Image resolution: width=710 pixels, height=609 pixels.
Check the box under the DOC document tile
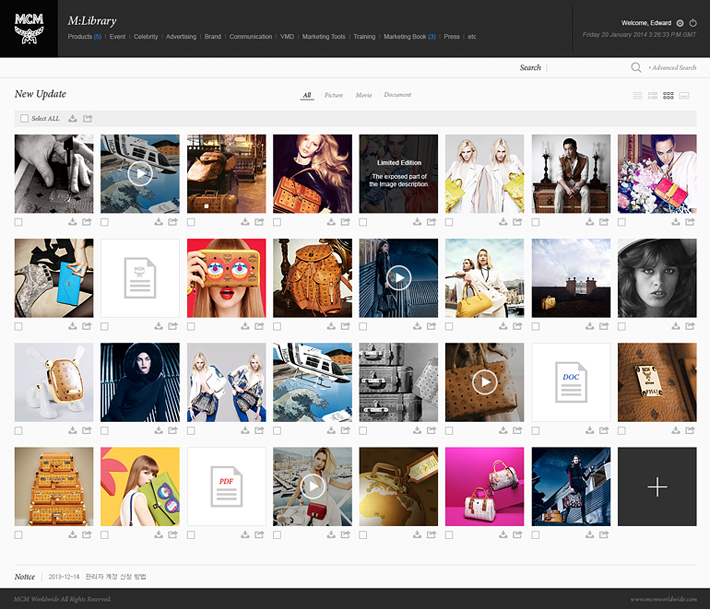[535, 431]
